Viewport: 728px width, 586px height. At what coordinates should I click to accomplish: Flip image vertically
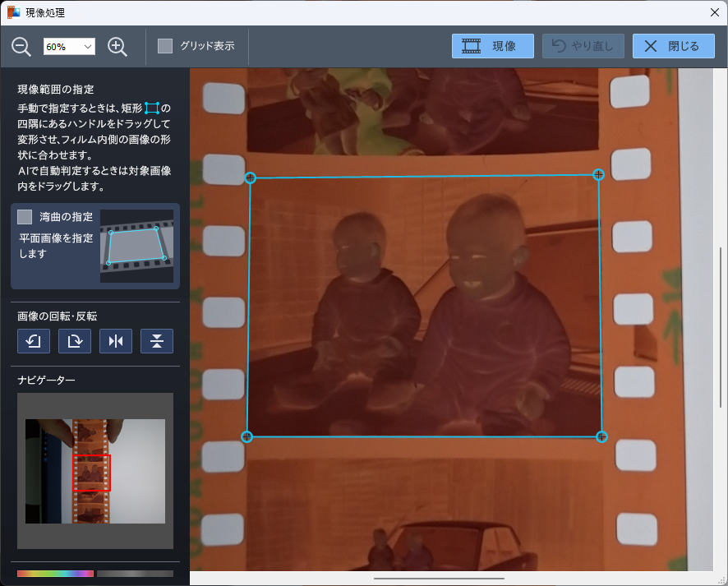157,340
